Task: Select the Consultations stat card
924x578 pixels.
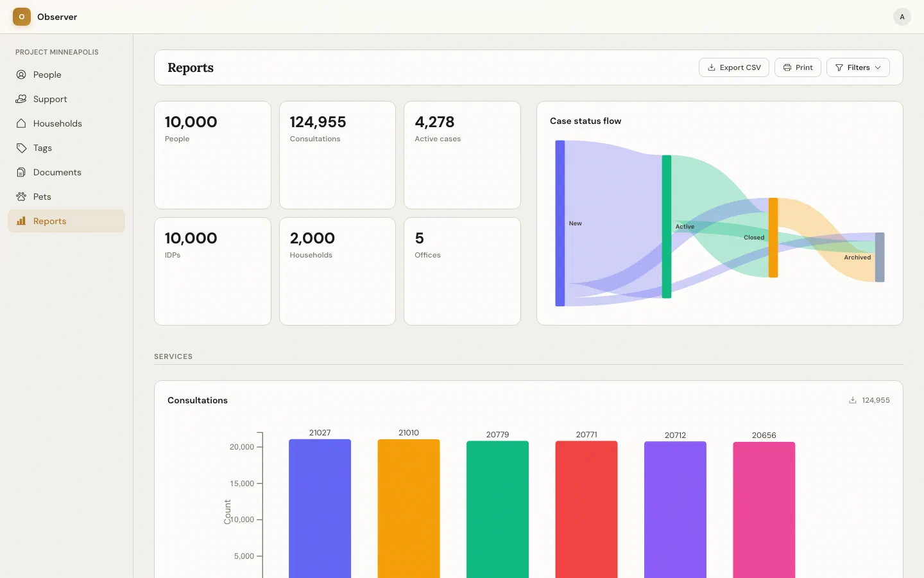Action: 338,155
